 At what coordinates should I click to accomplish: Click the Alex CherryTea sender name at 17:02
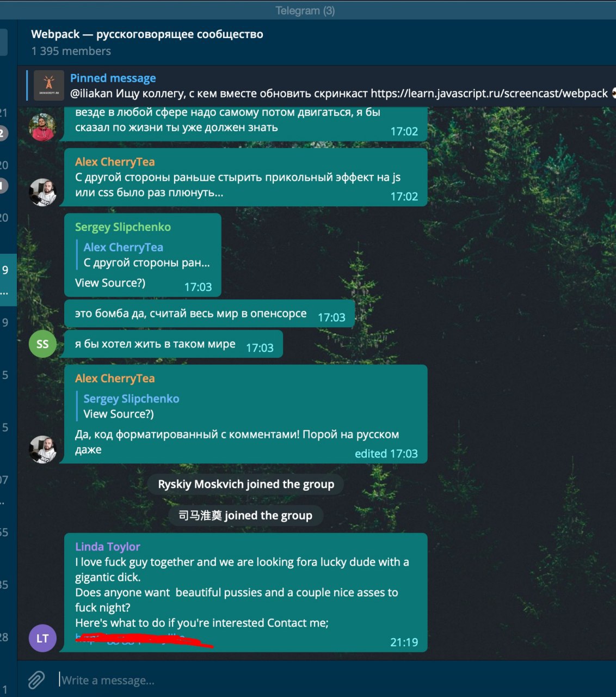pyautogui.click(x=115, y=162)
